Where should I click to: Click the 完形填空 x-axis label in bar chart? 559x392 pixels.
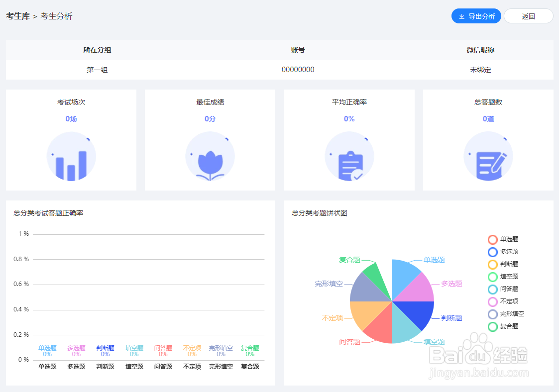[221, 366]
